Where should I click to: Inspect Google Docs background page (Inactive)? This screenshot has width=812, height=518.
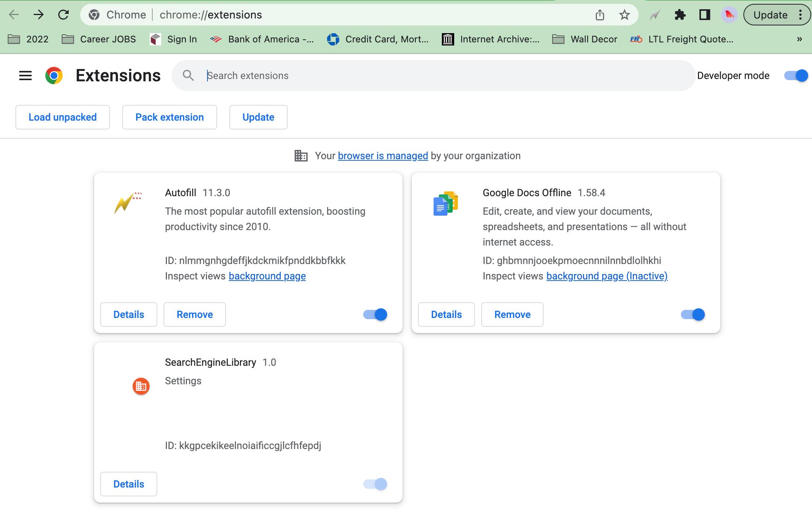(x=607, y=276)
